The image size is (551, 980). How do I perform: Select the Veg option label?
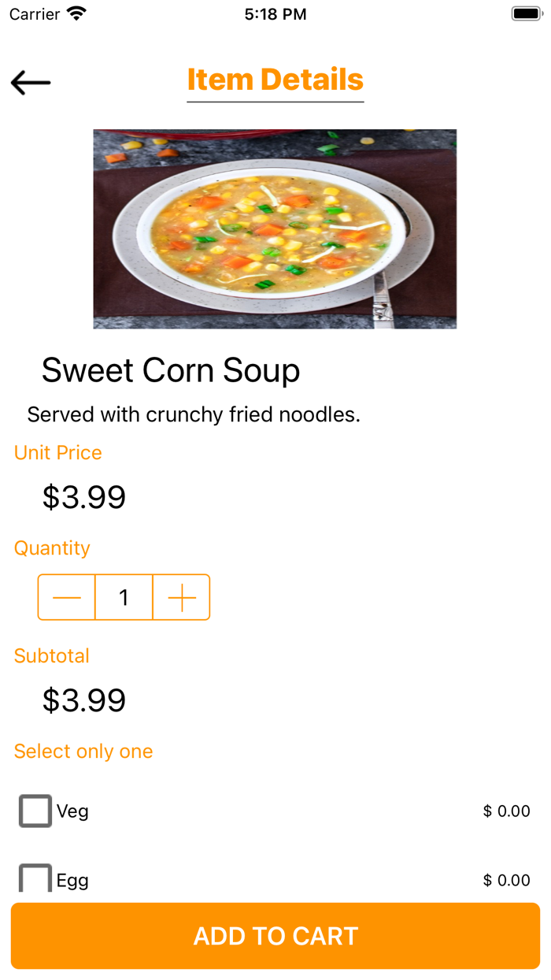[72, 811]
